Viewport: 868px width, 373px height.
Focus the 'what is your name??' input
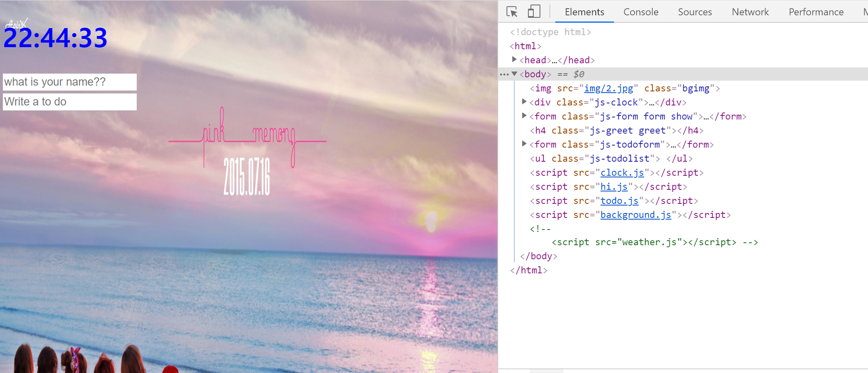click(70, 82)
